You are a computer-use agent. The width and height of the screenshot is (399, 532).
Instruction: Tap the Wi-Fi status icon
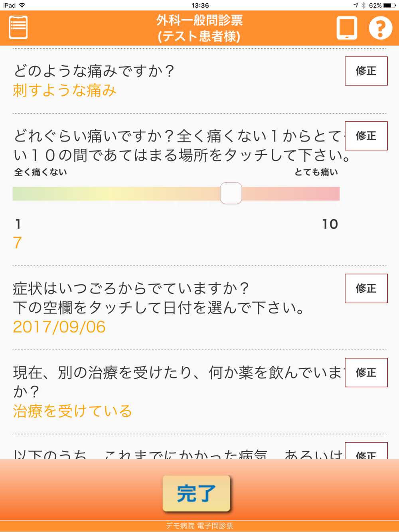(x=22, y=5)
